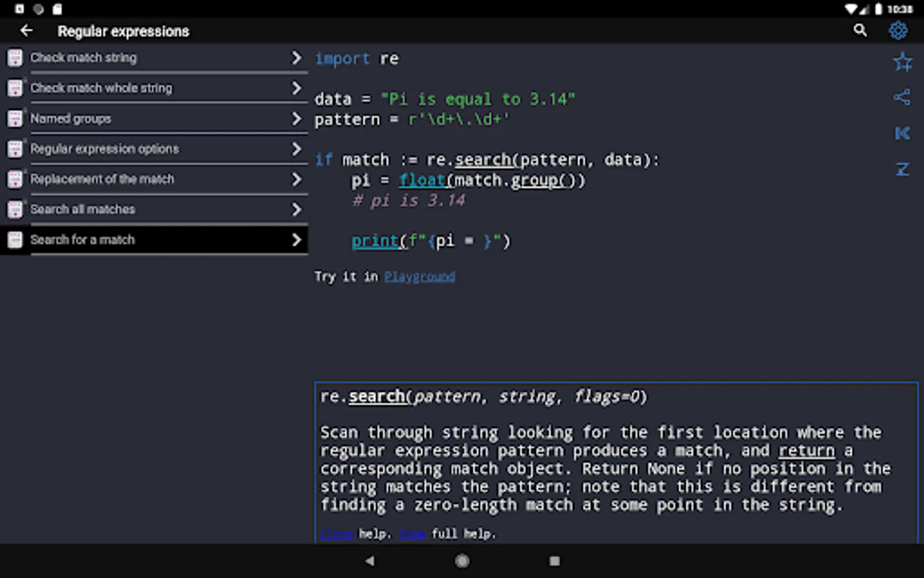This screenshot has width=924, height=578.
Task: Click the print function link in code
Action: tap(375, 241)
